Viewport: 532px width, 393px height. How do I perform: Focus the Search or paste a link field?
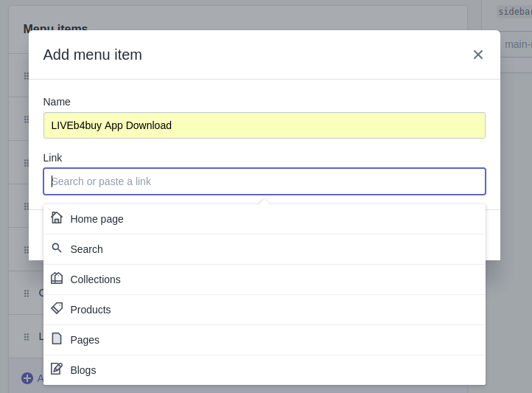[x=265, y=181]
